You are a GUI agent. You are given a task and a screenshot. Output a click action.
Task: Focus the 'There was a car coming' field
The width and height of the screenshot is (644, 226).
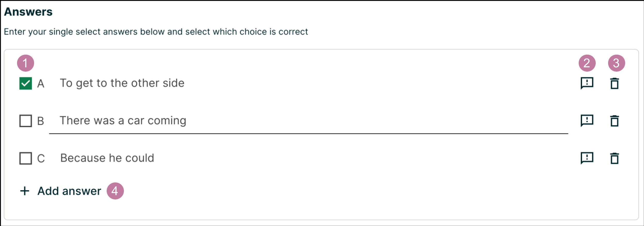pos(123,121)
